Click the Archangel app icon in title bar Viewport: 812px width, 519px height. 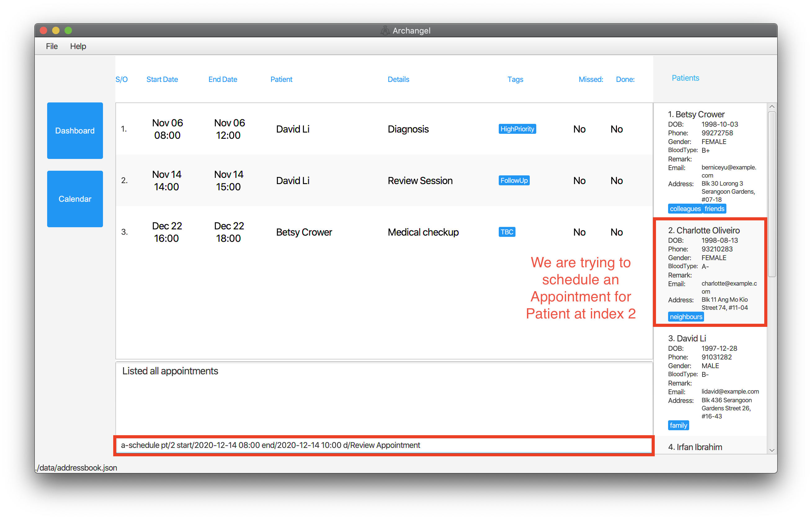click(385, 31)
